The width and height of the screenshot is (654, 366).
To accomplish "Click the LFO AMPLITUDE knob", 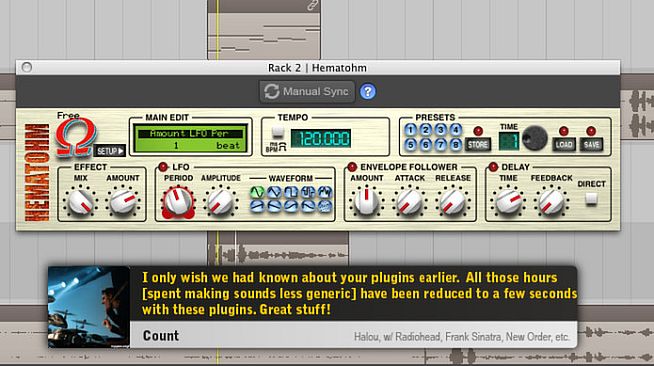I will 221,202.
